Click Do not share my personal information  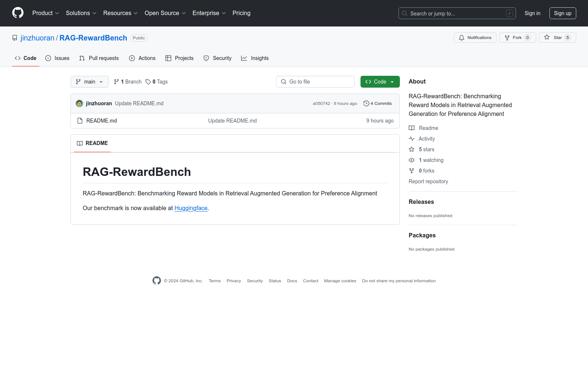399,281
